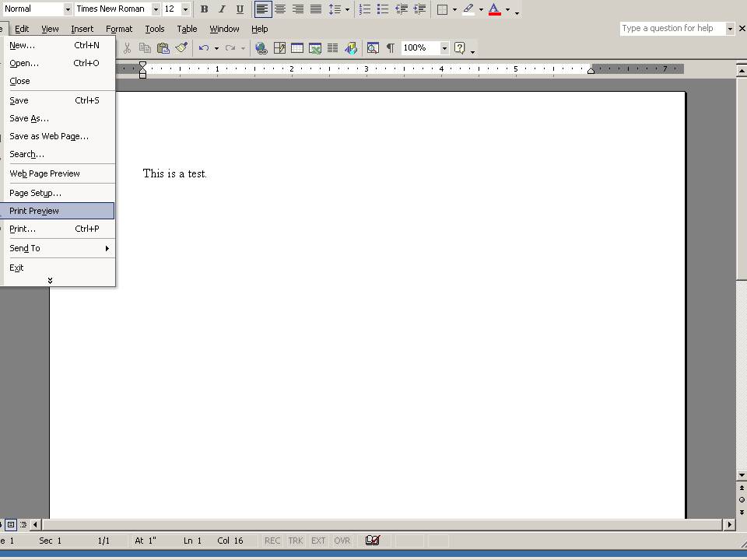This screenshot has width=747, height=560.
Task: Select Page Setup menu entry
Action: [x=57, y=193]
